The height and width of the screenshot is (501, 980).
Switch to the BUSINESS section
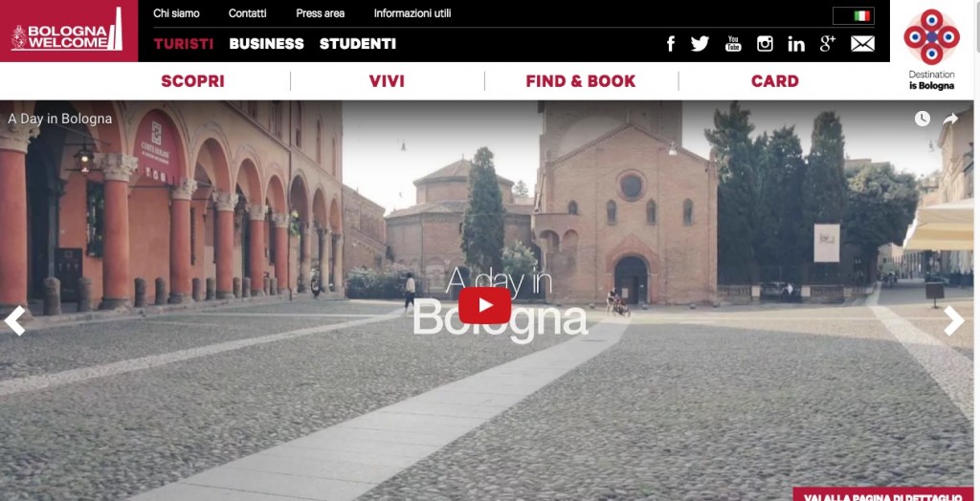266,44
